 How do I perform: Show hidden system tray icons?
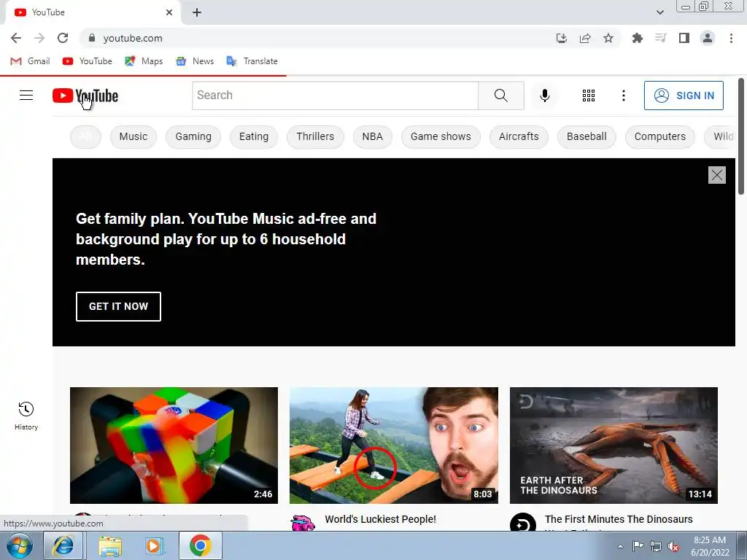coord(620,546)
